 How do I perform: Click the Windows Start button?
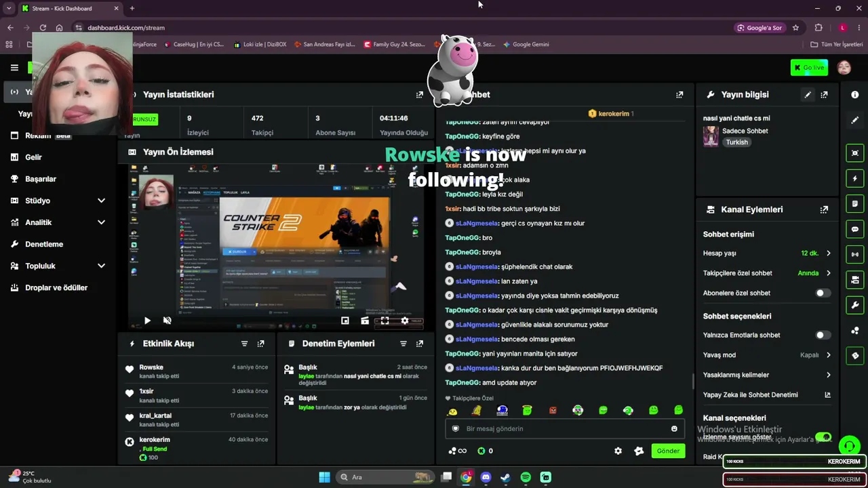(x=324, y=477)
